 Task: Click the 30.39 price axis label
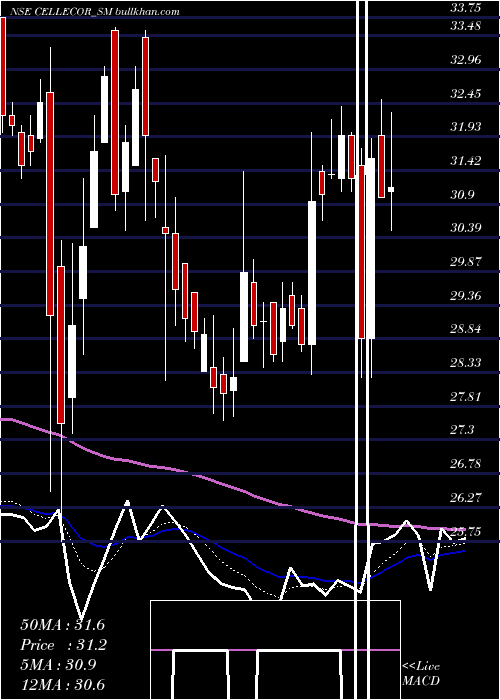click(x=465, y=228)
